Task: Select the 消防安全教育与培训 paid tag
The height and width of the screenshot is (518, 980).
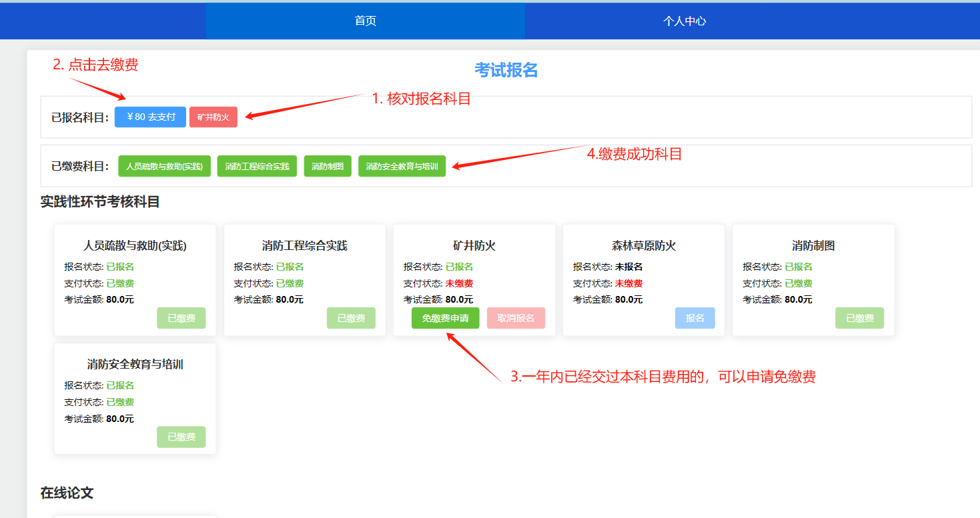Action: [402, 165]
